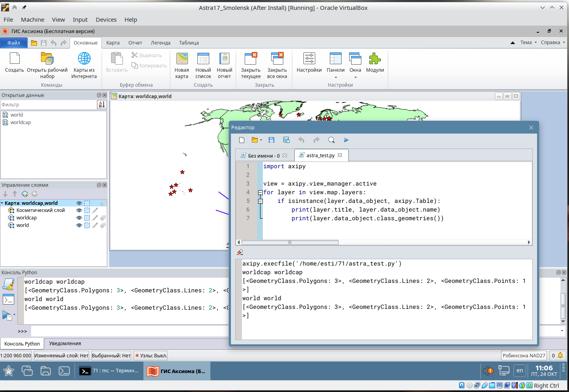The height and width of the screenshot is (392, 569).
Task: Click the notification bell in the status bar
Action: [560, 355]
